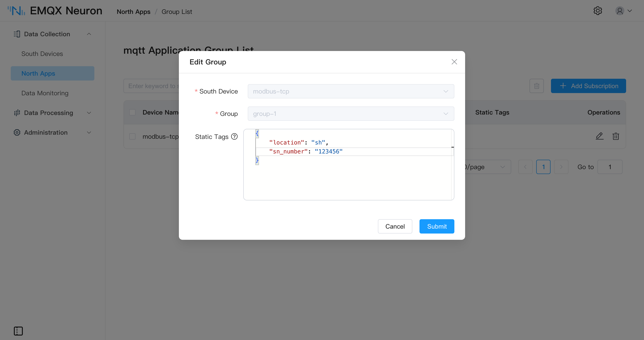Click the Operations column header
Screen dimensions: 644x340
click(x=604, y=113)
